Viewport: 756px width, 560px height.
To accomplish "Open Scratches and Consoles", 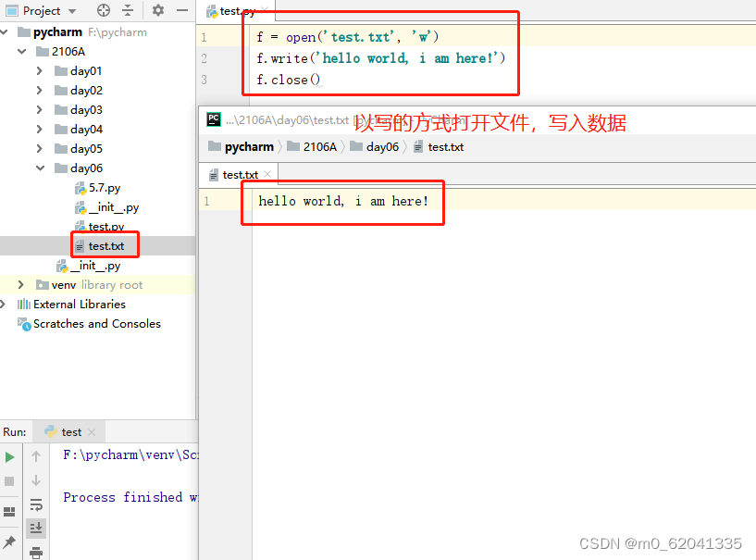I will (x=96, y=324).
